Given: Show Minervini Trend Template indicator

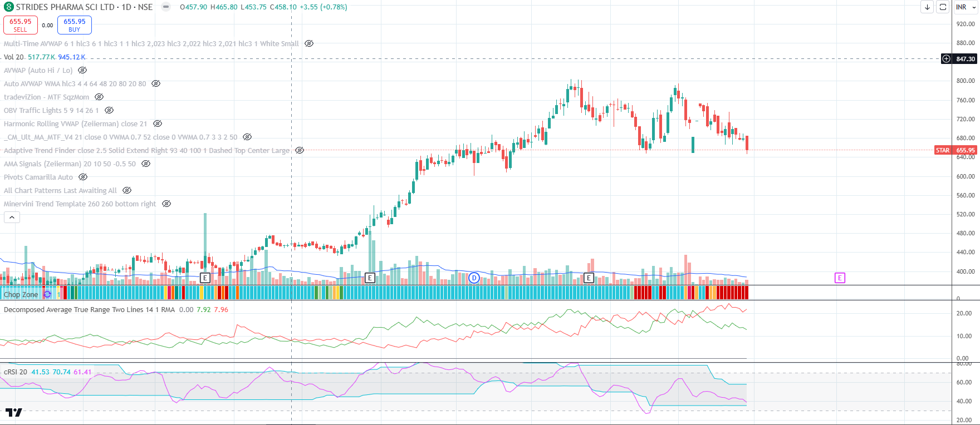Looking at the screenshot, I should [x=166, y=204].
